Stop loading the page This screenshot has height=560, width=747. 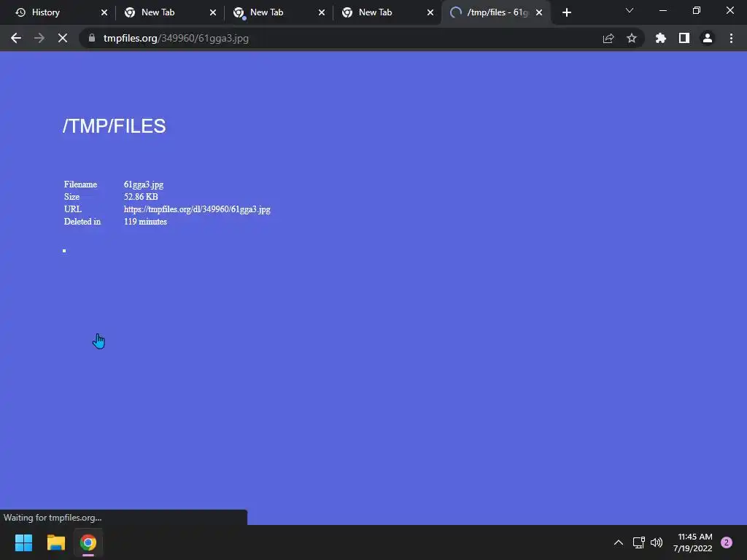pyautogui.click(x=63, y=38)
